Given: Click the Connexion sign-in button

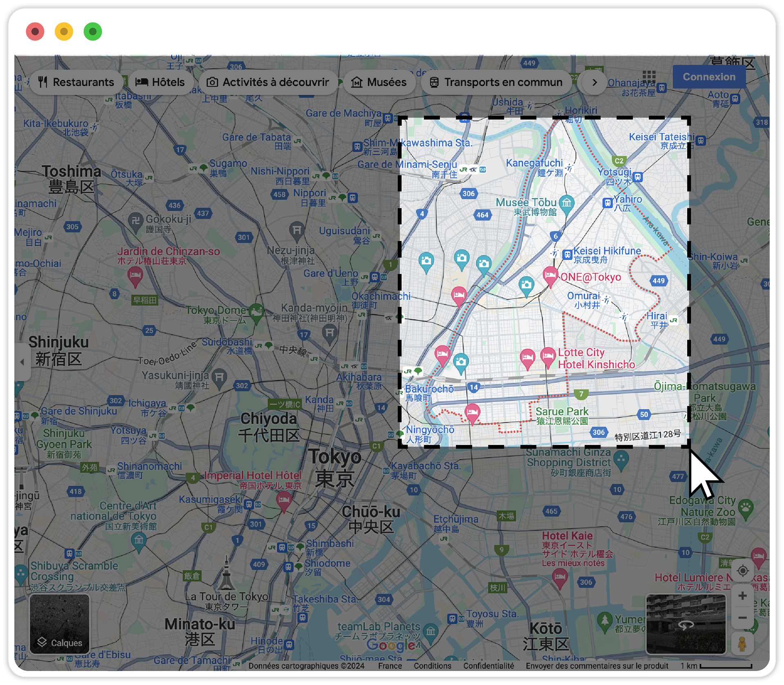Looking at the screenshot, I should (709, 77).
